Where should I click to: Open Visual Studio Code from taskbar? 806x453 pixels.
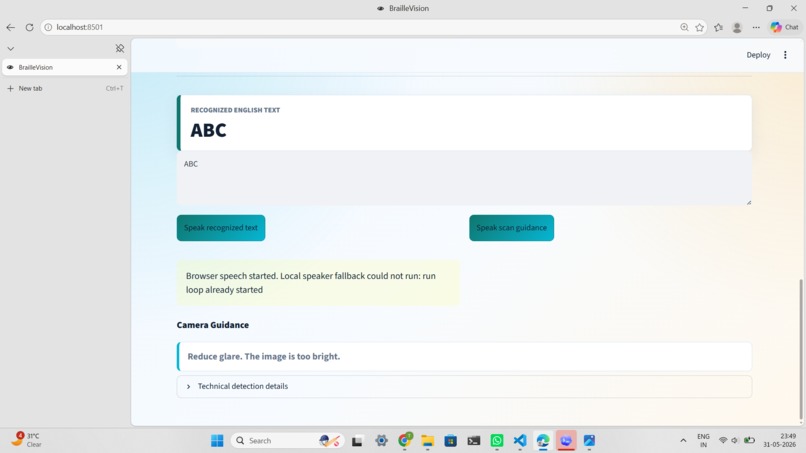tap(520, 441)
